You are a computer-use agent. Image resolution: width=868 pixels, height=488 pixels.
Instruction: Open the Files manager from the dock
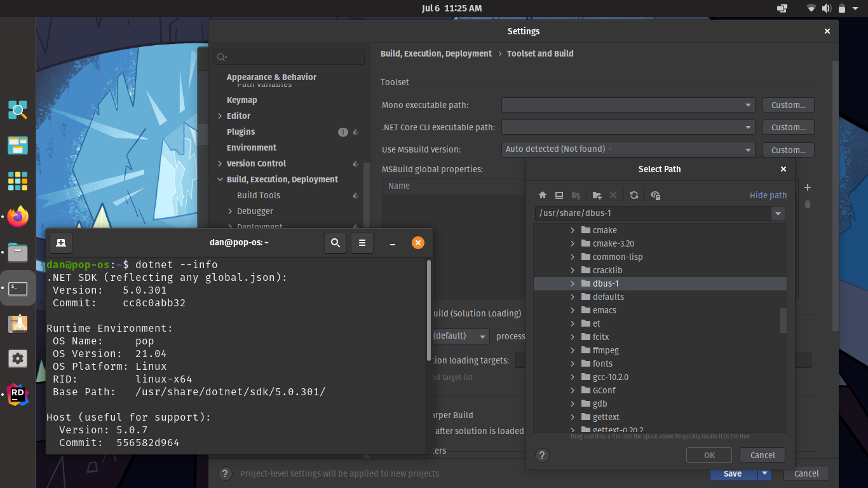pyautogui.click(x=18, y=252)
